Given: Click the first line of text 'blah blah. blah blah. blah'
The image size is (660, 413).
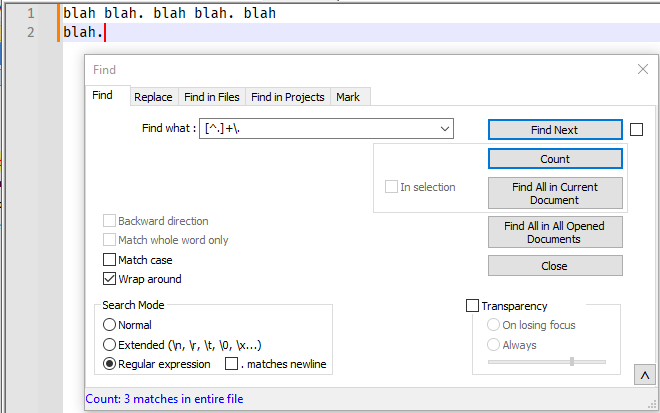Looking at the screenshot, I should (x=169, y=13).
